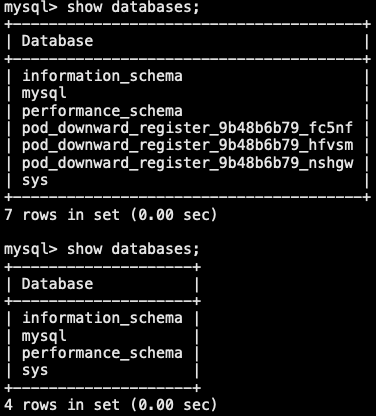Click '(0.00 sec)' after the 7 rows result

[173, 215]
